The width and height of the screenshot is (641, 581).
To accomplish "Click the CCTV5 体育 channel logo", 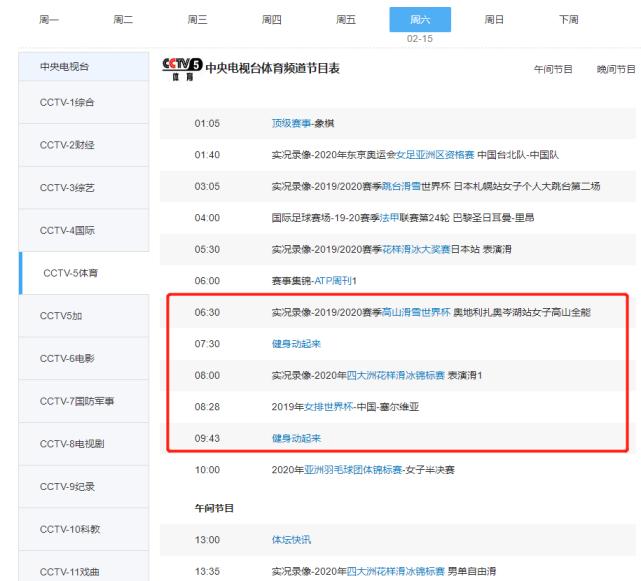I will pyautogui.click(x=182, y=69).
